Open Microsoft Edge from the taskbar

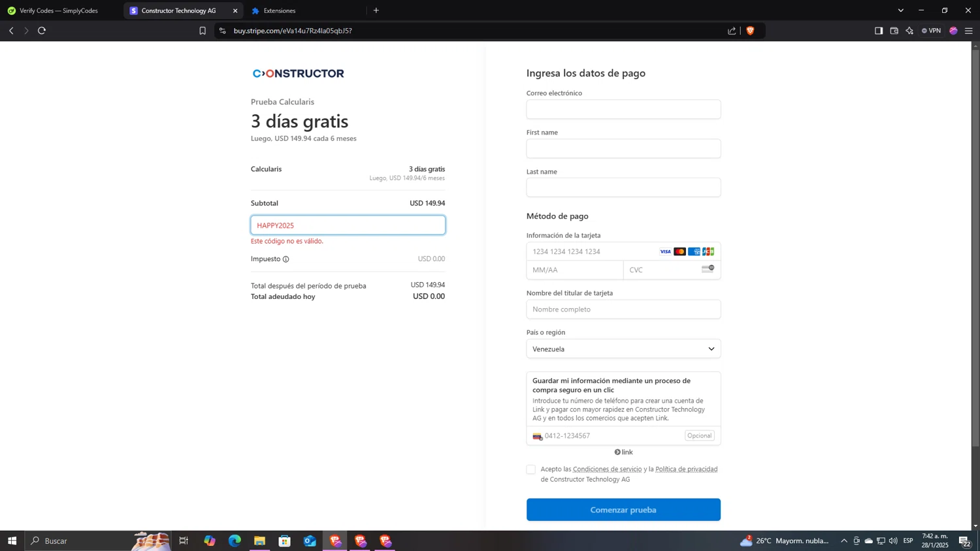[235, 541]
